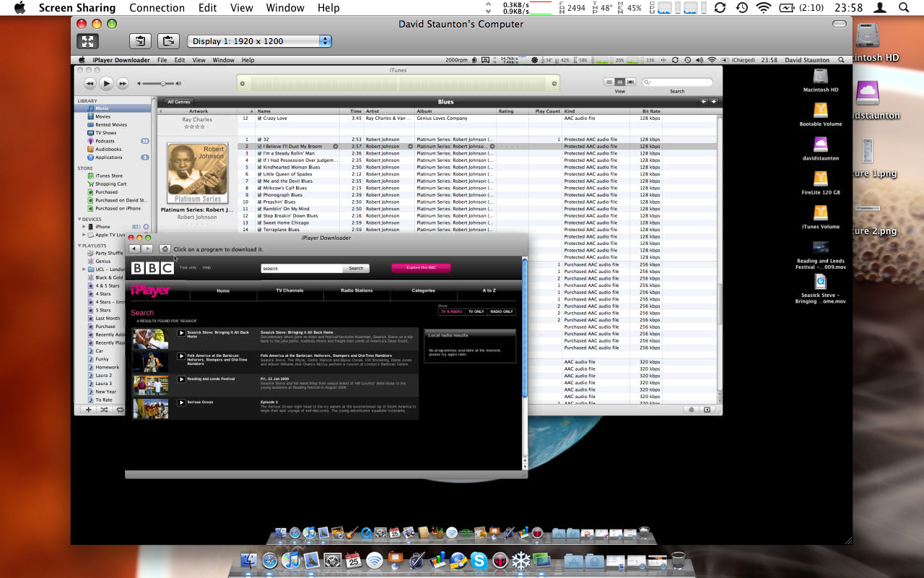
Task: Open the davidstaunton iDisk icon in remote desktop
Action: (821, 144)
